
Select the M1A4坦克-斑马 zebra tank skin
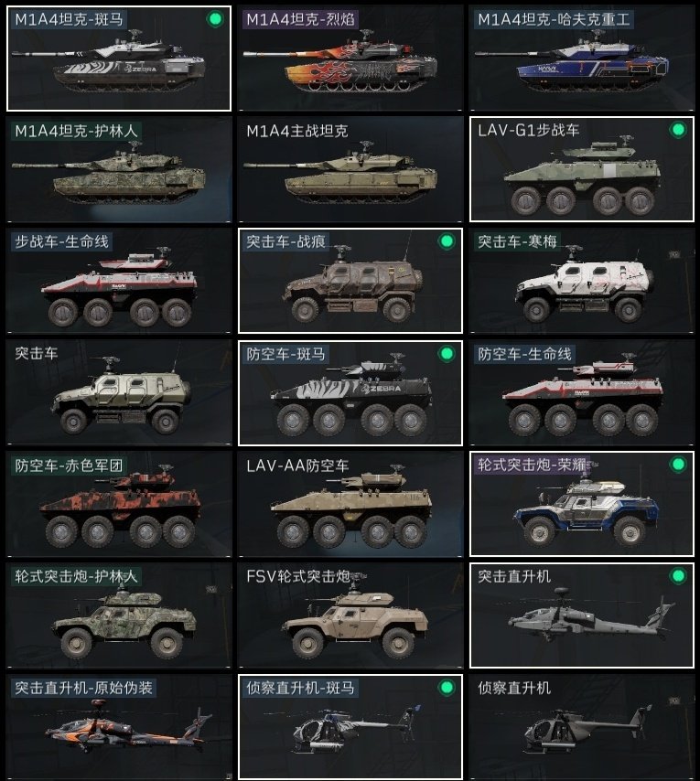pyautogui.click(x=119, y=59)
